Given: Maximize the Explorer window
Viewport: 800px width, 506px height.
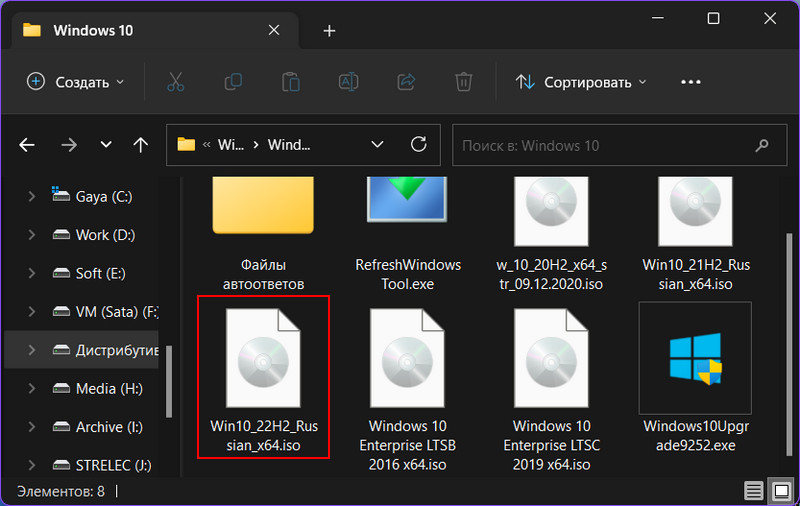Looking at the screenshot, I should click(x=713, y=19).
